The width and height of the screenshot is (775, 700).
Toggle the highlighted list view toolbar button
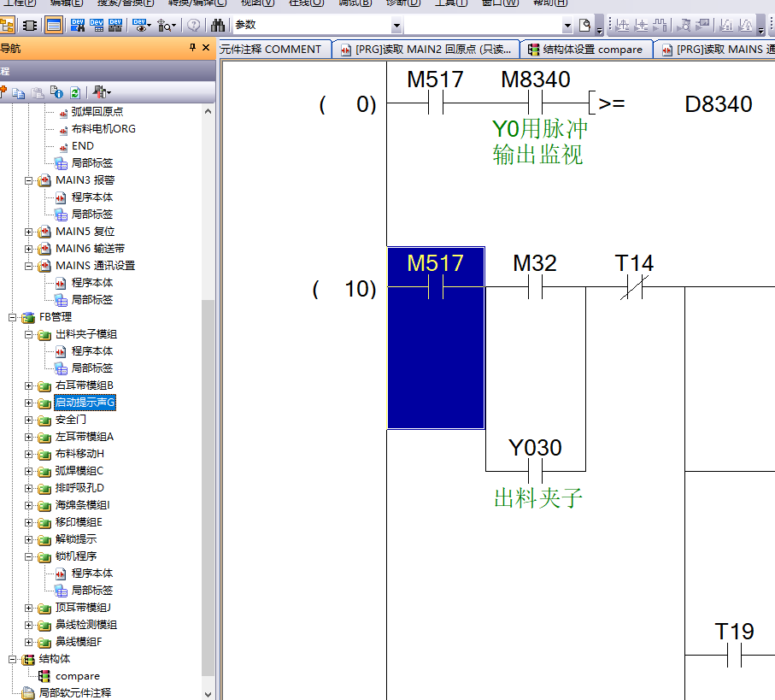pos(53,25)
